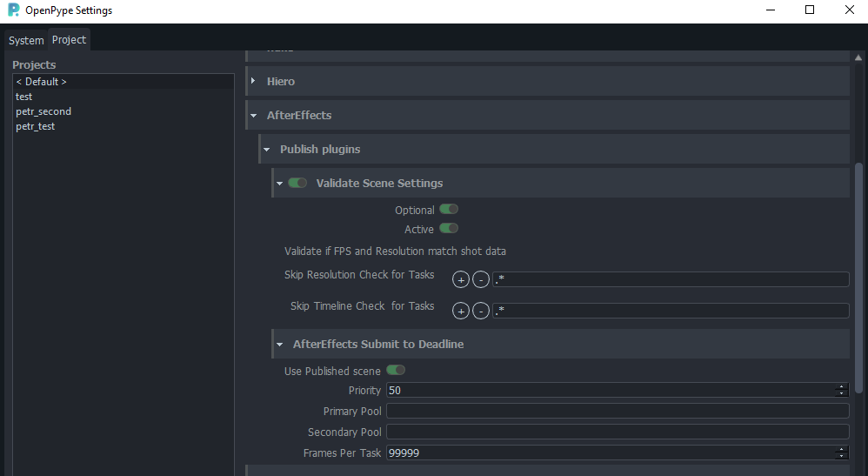Close the OpenPype Settings window
868x476 pixels.
point(849,10)
